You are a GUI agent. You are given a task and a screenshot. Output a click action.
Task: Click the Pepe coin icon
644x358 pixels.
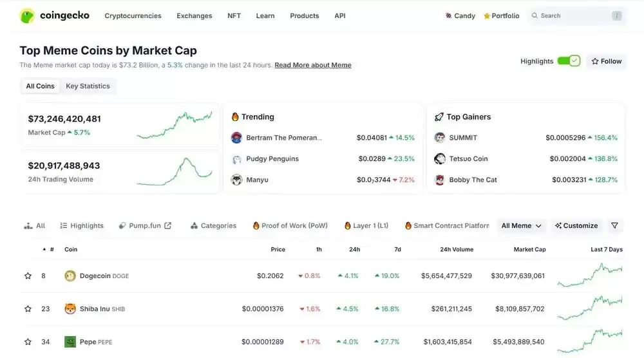click(x=70, y=341)
